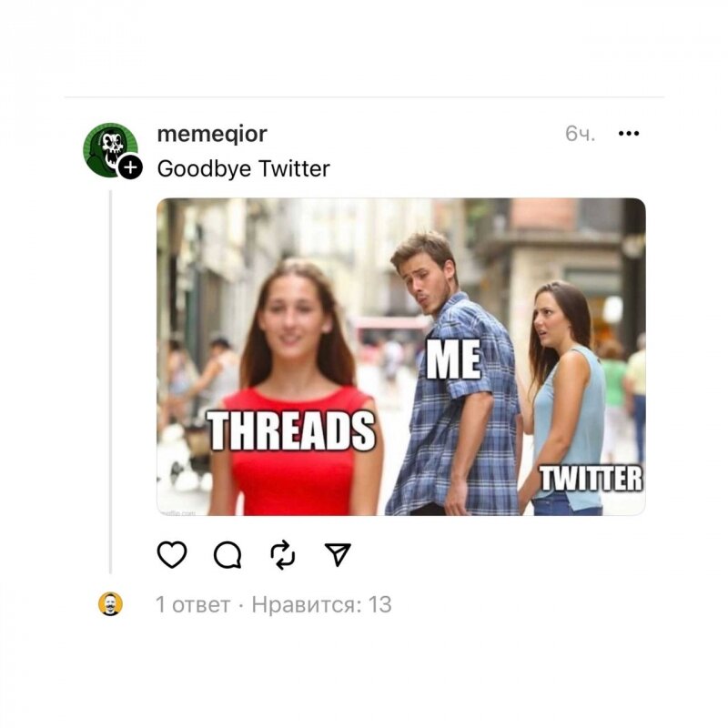This screenshot has height=728, width=728.
Task: View the replier's small yellow avatar
Action: click(x=110, y=604)
